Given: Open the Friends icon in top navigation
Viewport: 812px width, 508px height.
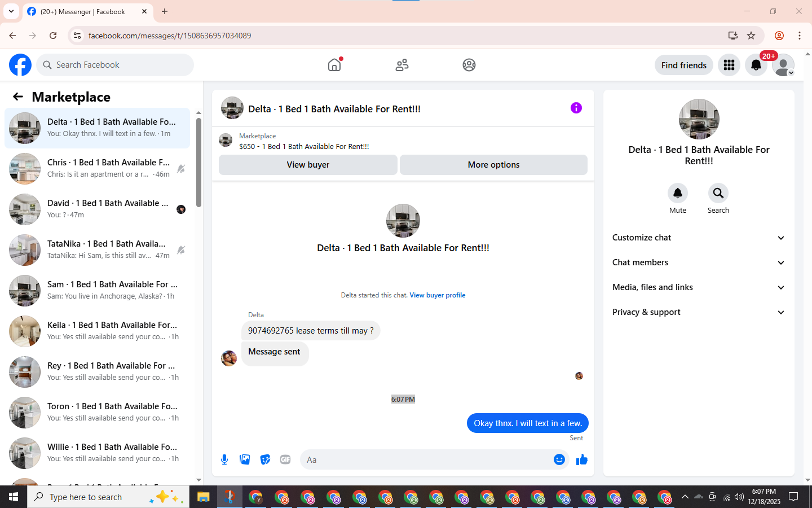Looking at the screenshot, I should [402, 65].
